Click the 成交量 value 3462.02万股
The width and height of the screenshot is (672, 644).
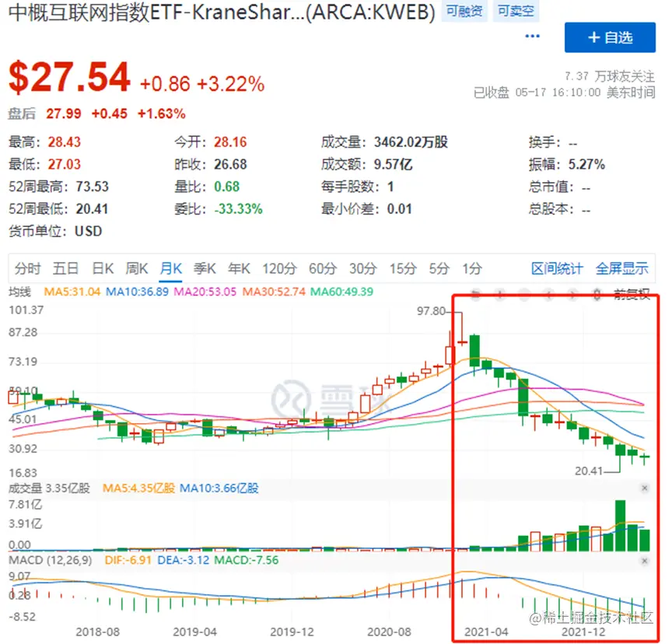411,142
